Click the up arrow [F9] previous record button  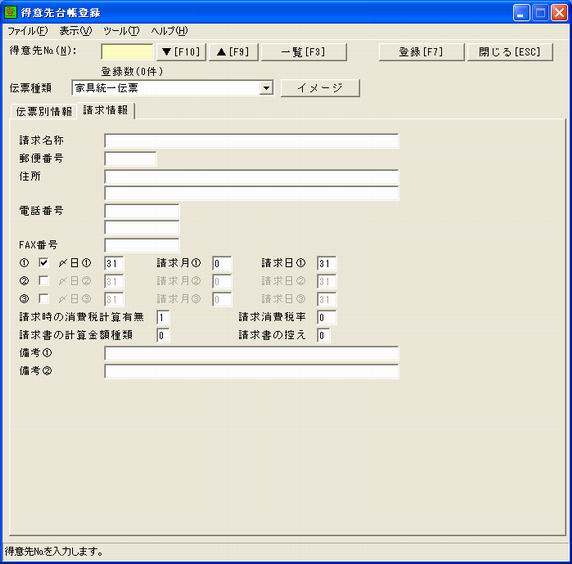(x=233, y=52)
